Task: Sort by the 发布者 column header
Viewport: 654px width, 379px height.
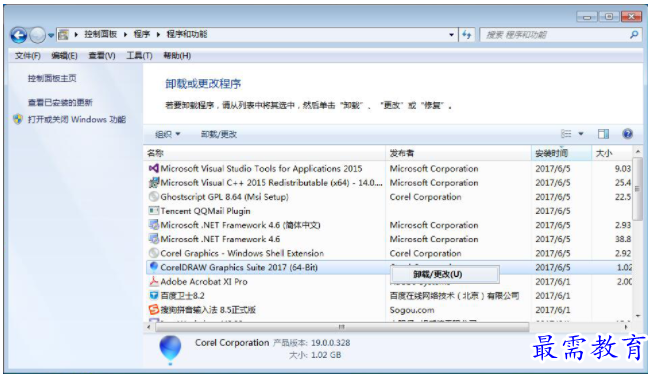Action: pos(458,153)
